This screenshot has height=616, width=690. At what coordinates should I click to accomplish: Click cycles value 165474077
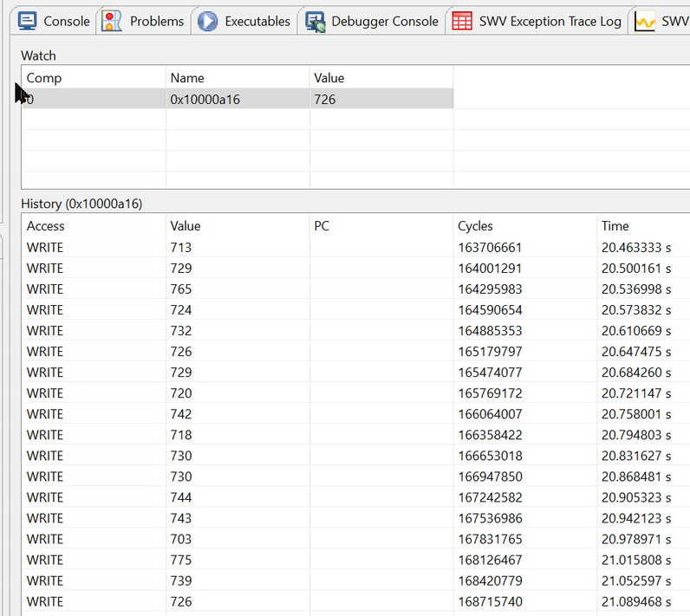(x=490, y=373)
